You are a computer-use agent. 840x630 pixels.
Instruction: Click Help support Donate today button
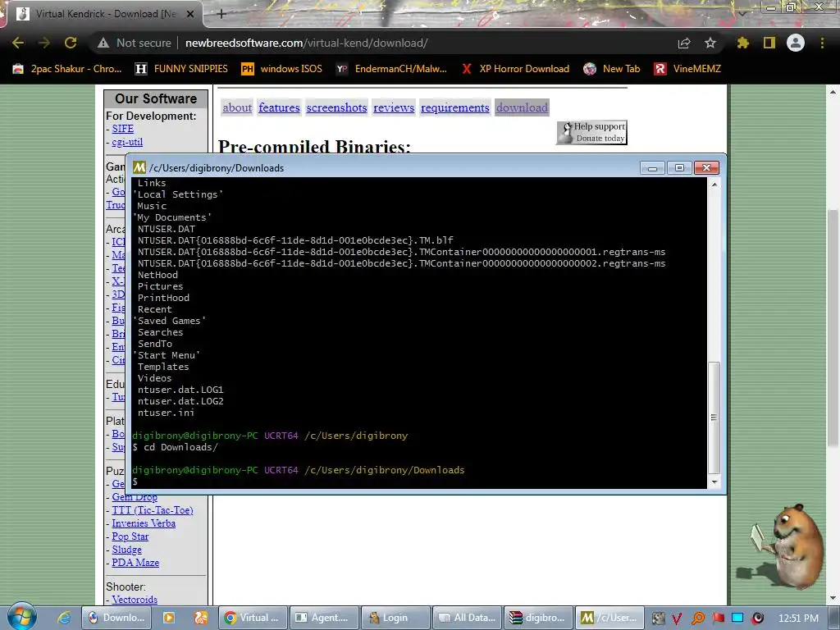click(x=591, y=132)
